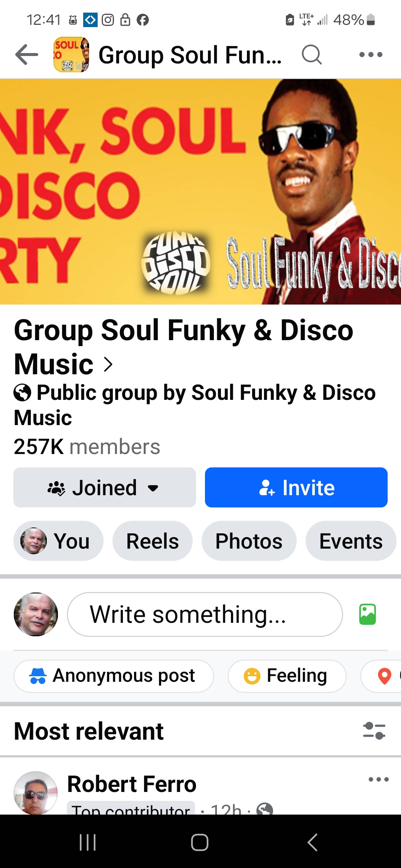The image size is (401, 868).
Task: Tap the group avatar thumbnail in header
Action: [x=71, y=55]
